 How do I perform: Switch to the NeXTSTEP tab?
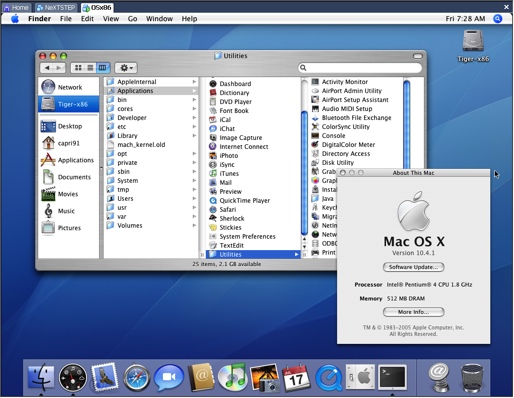point(56,7)
